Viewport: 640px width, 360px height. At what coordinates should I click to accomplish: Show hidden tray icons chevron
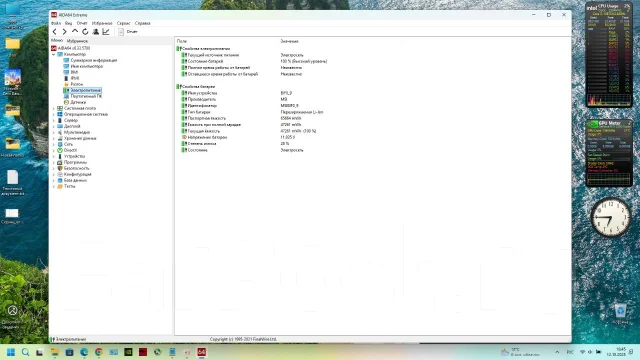point(557,352)
